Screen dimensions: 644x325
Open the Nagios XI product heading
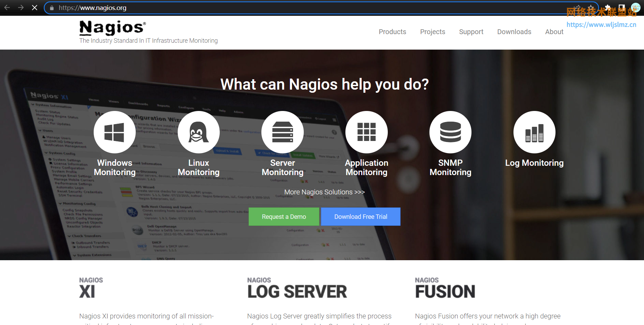tap(91, 288)
